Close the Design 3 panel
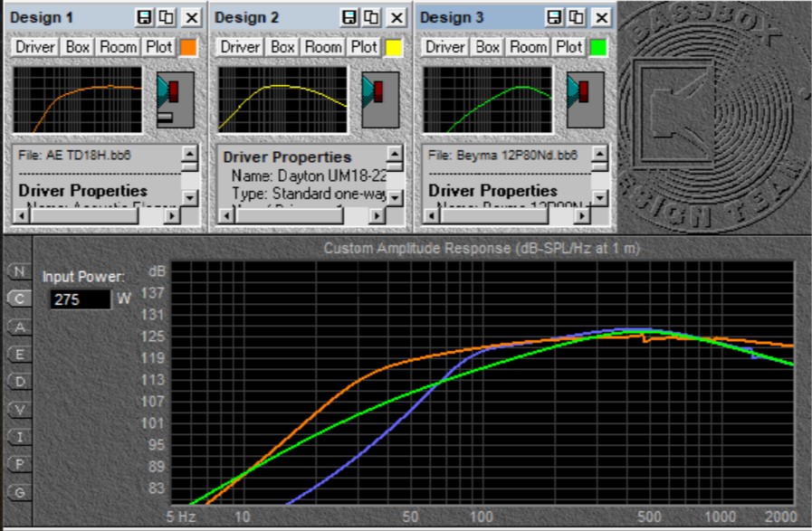This screenshot has width=812, height=531. pos(602,17)
